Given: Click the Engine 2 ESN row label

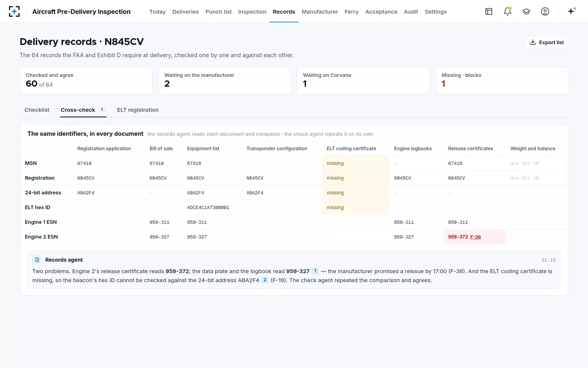Looking at the screenshot, I should pyautogui.click(x=41, y=237).
